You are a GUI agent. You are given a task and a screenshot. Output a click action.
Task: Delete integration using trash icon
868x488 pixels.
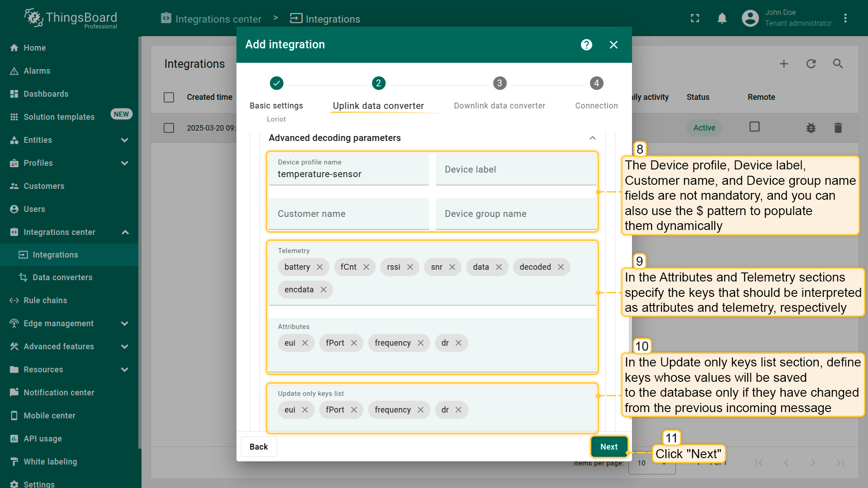pos(838,128)
